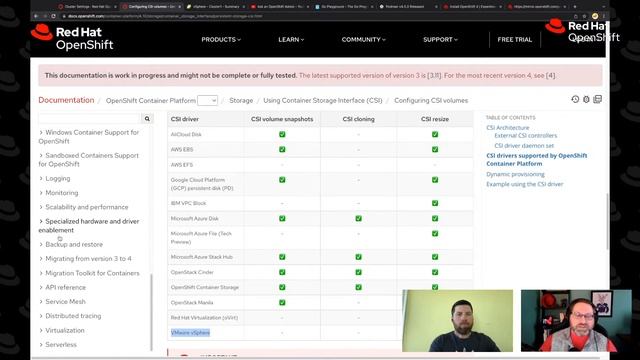The height and width of the screenshot is (360, 640).
Task: Expand the Service Mesh section
Action: click(62, 302)
